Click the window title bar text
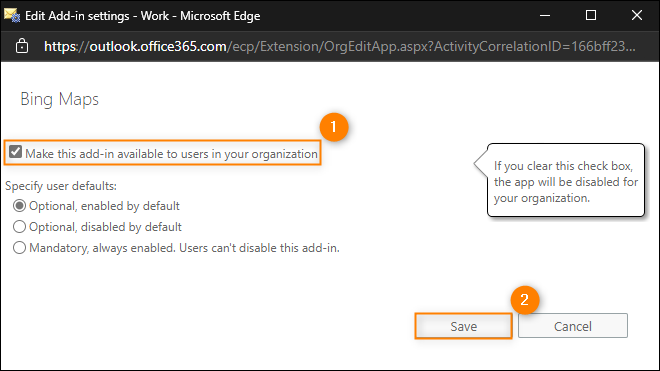 142,16
